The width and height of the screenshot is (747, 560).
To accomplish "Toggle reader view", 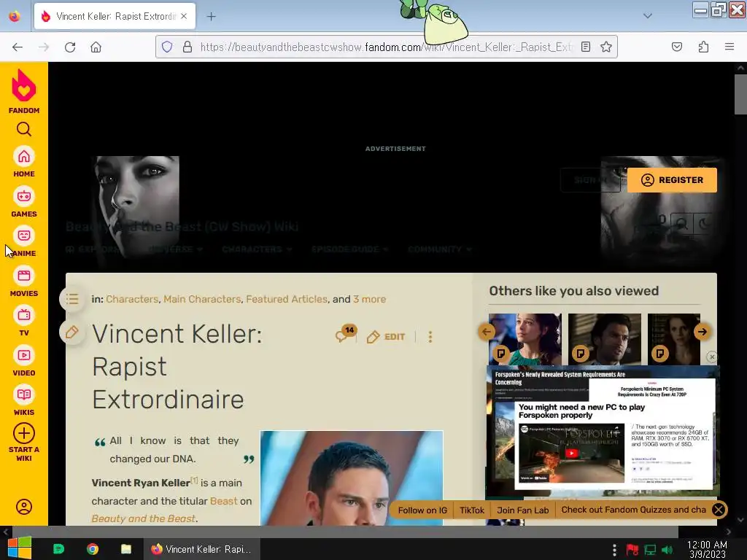I will pyautogui.click(x=586, y=47).
